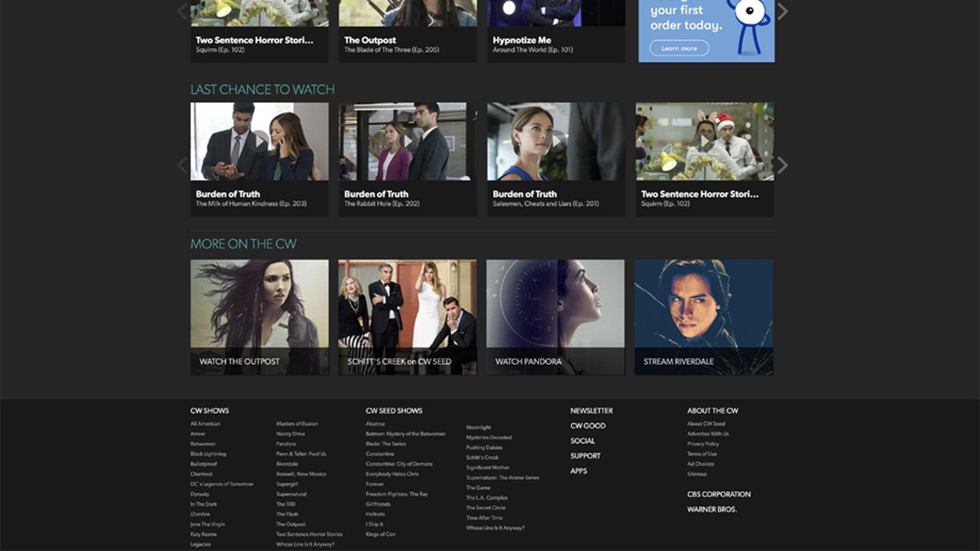Open The Secret Circle link
This screenshot has height=551, width=980.
[x=486, y=508]
